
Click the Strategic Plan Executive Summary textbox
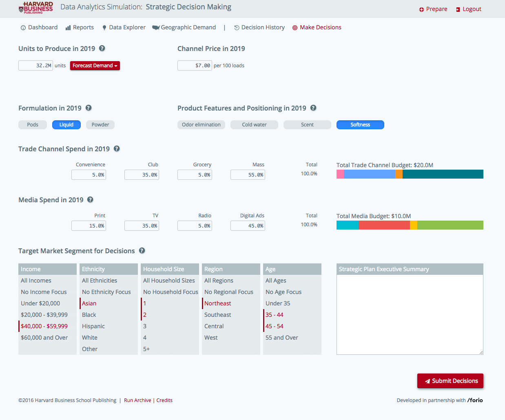pos(410,314)
